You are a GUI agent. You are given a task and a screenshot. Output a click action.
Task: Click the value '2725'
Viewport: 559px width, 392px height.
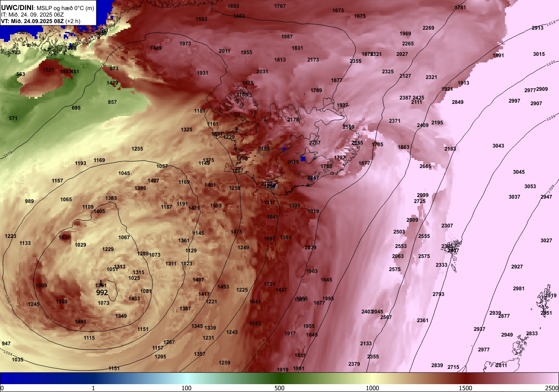(x=420, y=201)
